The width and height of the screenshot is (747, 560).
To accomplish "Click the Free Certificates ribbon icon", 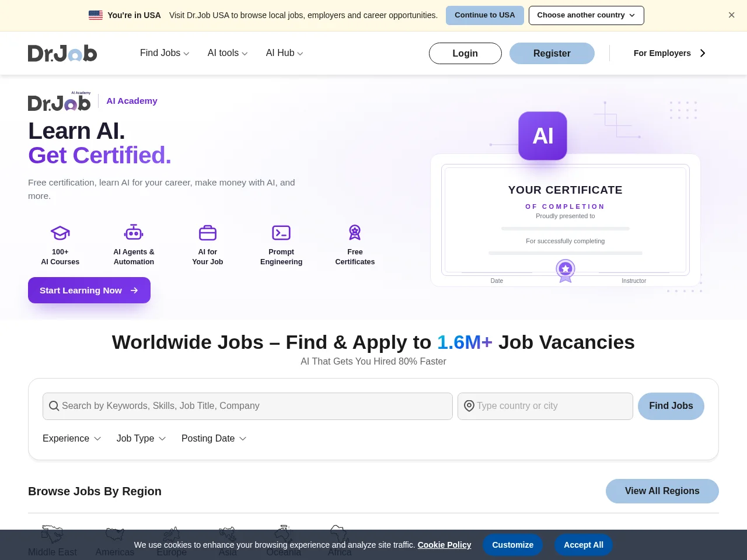I will click(x=355, y=232).
